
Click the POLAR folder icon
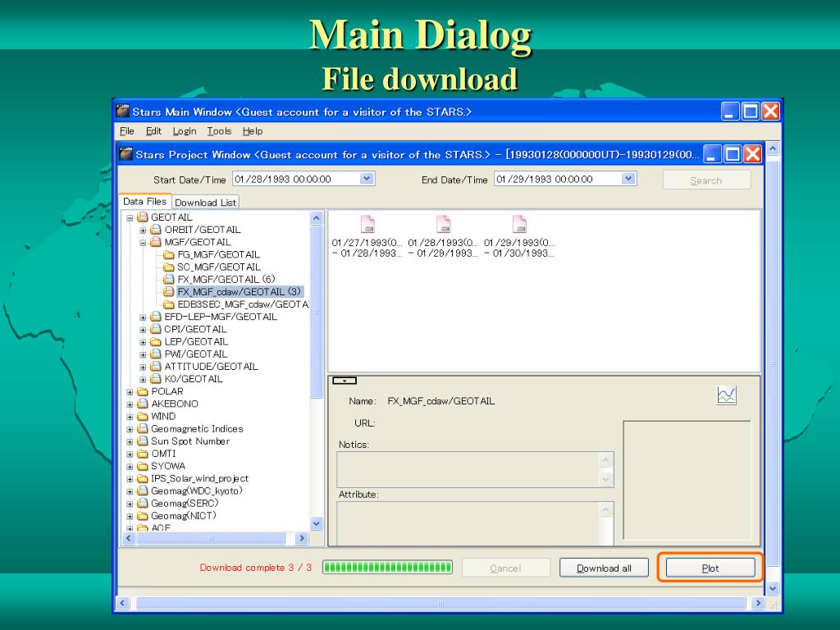click(143, 391)
